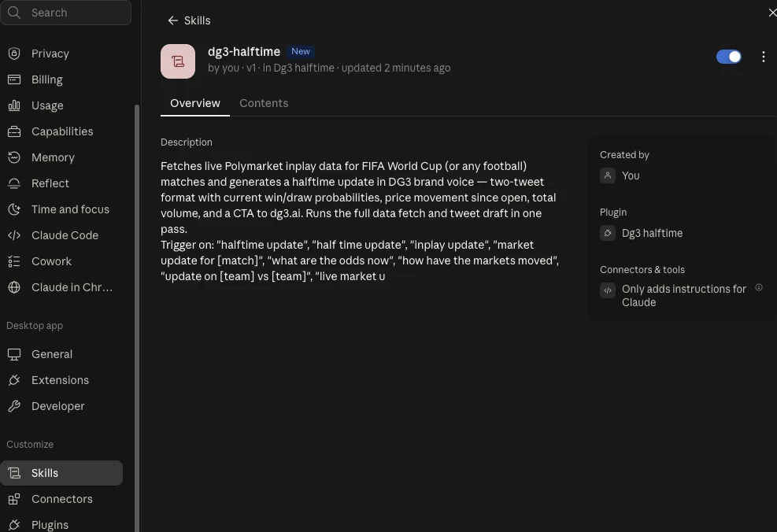This screenshot has width=777, height=532.
Task: Click the Billing card icon
Action: (14, 79)
